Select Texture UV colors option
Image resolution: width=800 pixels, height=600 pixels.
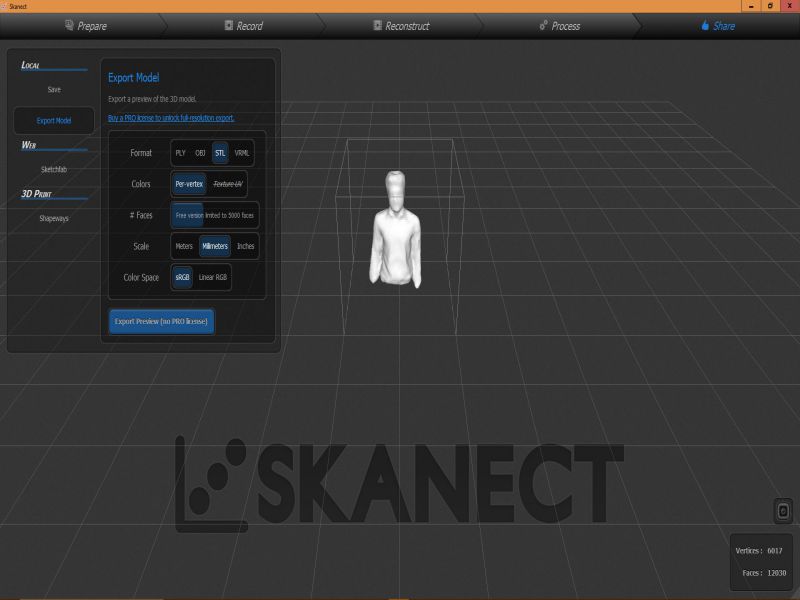pos(228,184)
